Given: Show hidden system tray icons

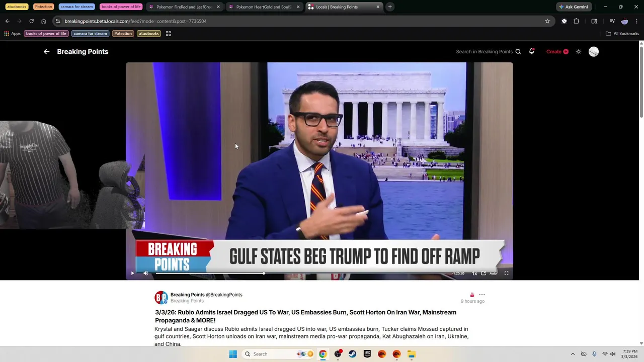Looking at the screenshot, I should [573, 354].
